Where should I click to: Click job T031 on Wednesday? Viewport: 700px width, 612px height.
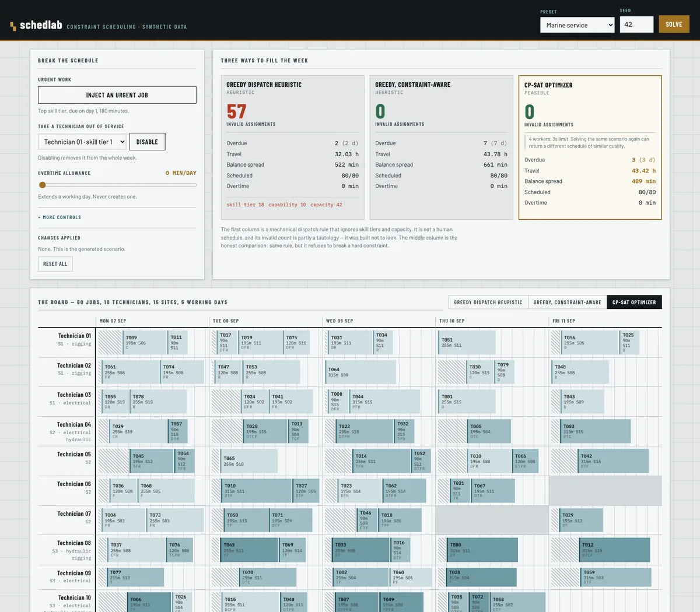point(351,343)
